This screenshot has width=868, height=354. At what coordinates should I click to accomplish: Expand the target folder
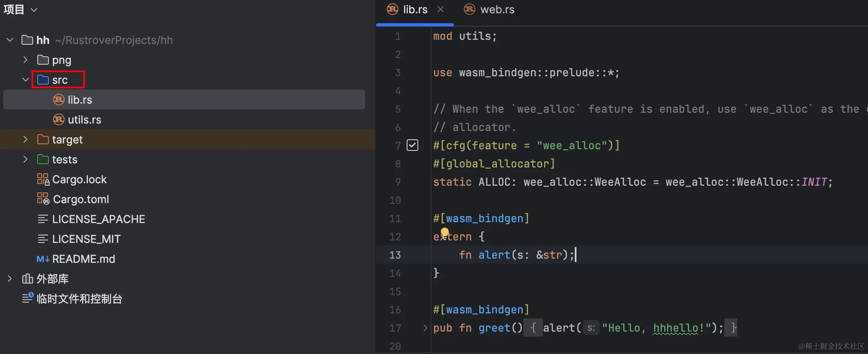tap(25, 139)
